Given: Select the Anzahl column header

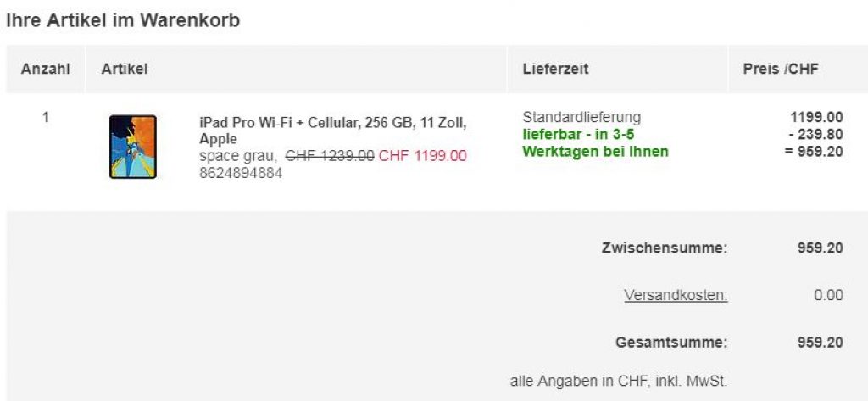Looking at the screenshot, I should (x=45, y=69).
